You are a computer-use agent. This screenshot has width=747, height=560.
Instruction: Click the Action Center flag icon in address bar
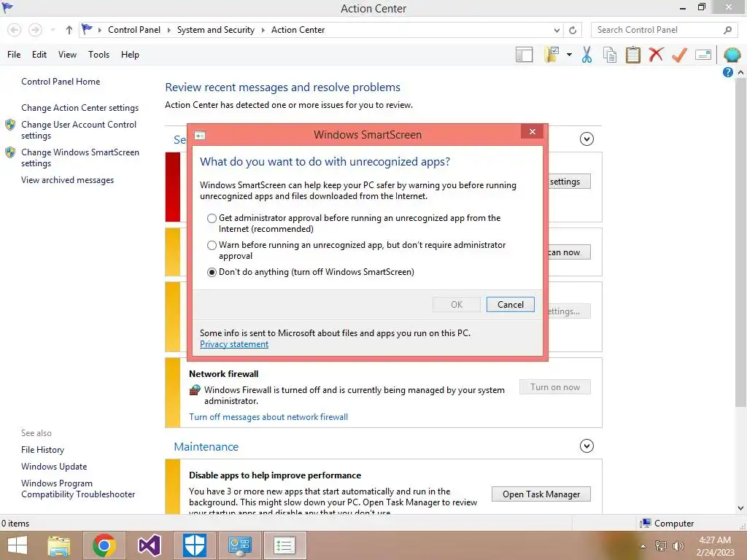87,29
